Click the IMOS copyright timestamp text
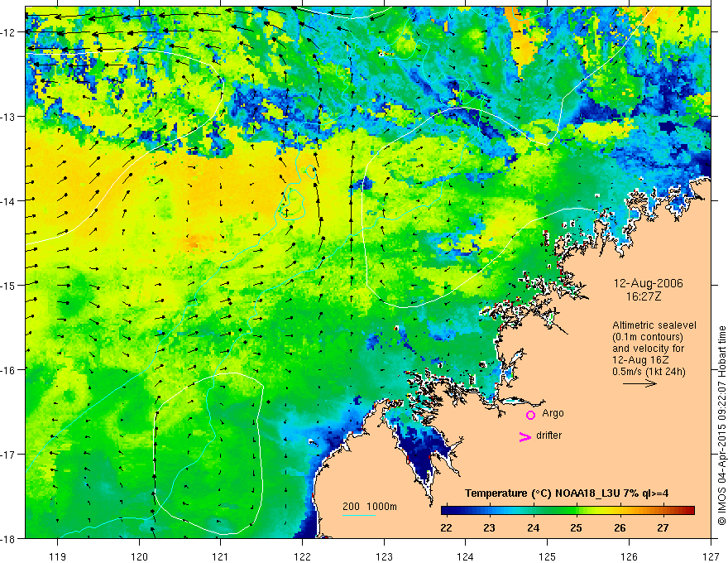This screenshot has width=728, height=563. coord(721,426)
